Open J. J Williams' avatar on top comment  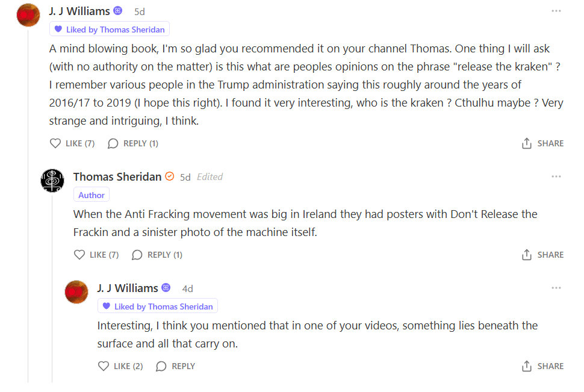tap(28, 14)
